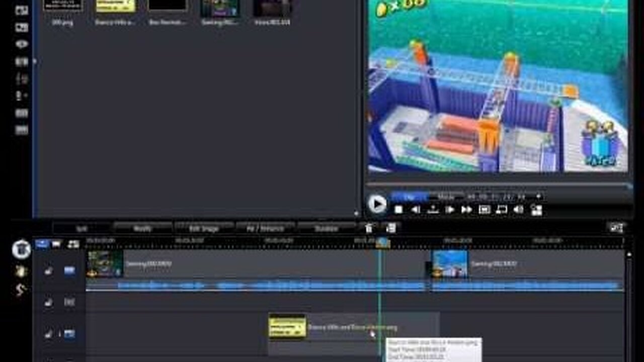644x362 pixels.
Task: Lock the effect track
Action: click(x=48, y=302)
